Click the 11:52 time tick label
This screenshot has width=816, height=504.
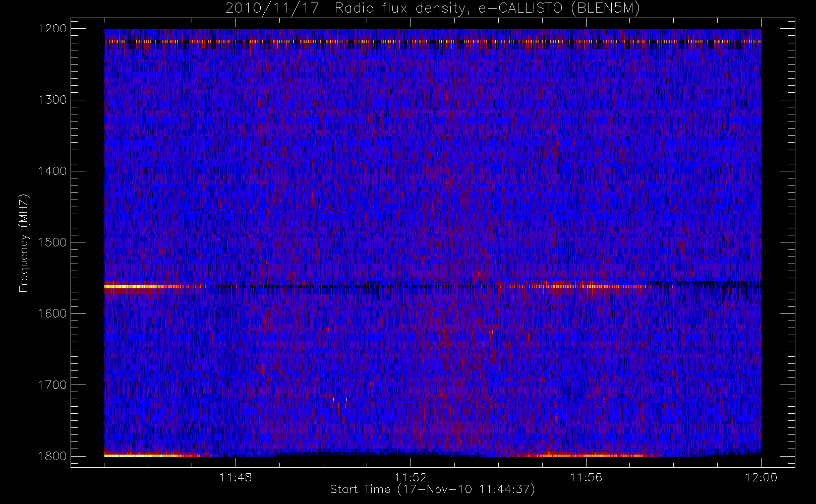[x=411, y=477]
